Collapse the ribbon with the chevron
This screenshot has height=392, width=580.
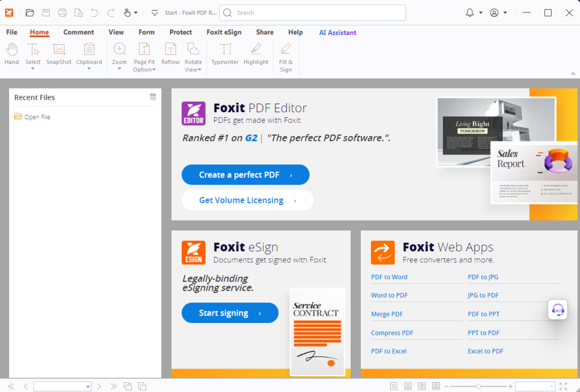pos(573,74)
